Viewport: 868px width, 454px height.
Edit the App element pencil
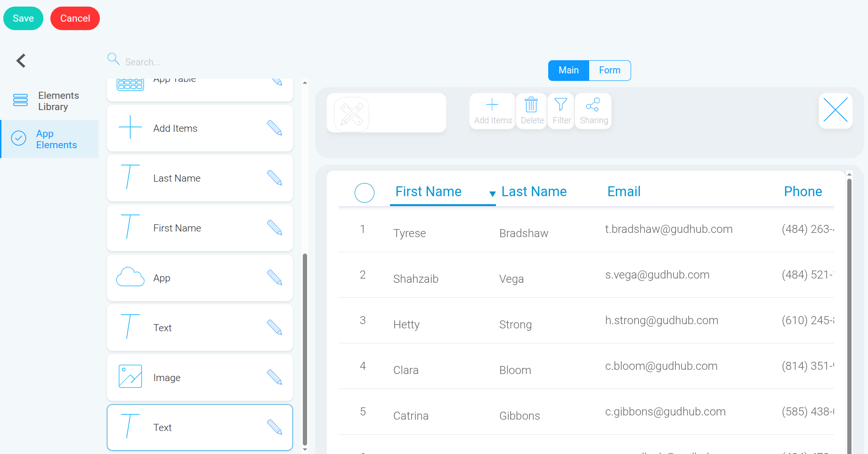point(275,278)
